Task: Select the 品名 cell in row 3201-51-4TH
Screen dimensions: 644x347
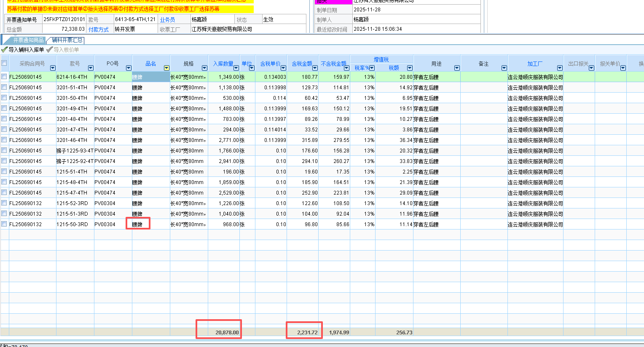Action: [150, 88]
